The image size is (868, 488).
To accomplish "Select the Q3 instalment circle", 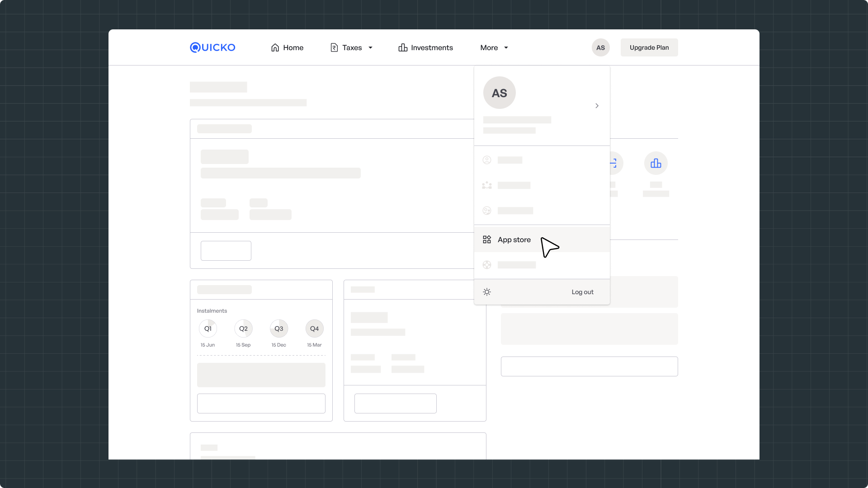I will tap(279, 328).
